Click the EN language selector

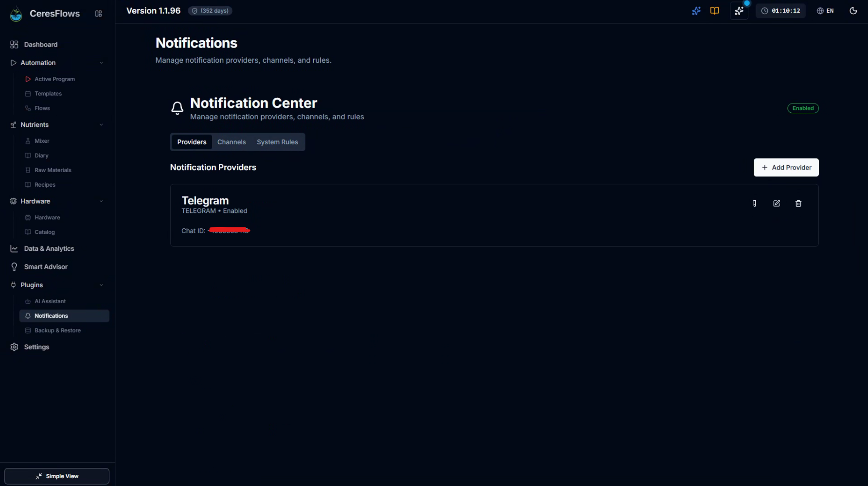[825, 11]
